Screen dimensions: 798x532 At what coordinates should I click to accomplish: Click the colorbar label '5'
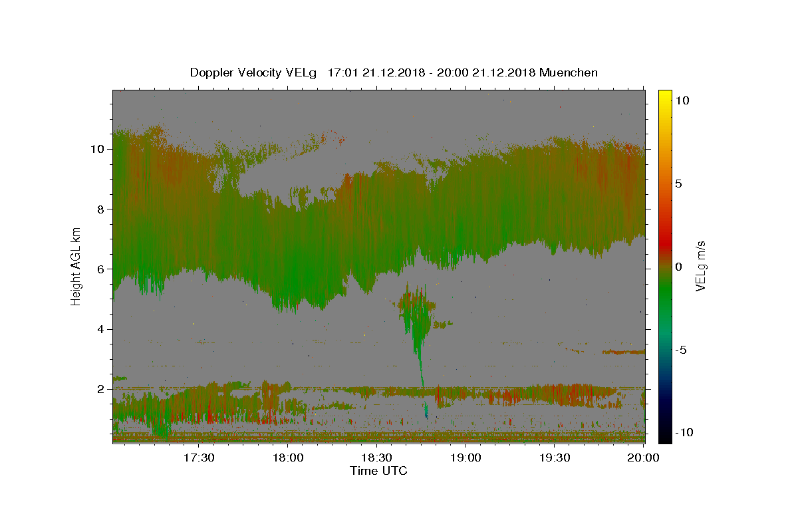pos(679,184)
